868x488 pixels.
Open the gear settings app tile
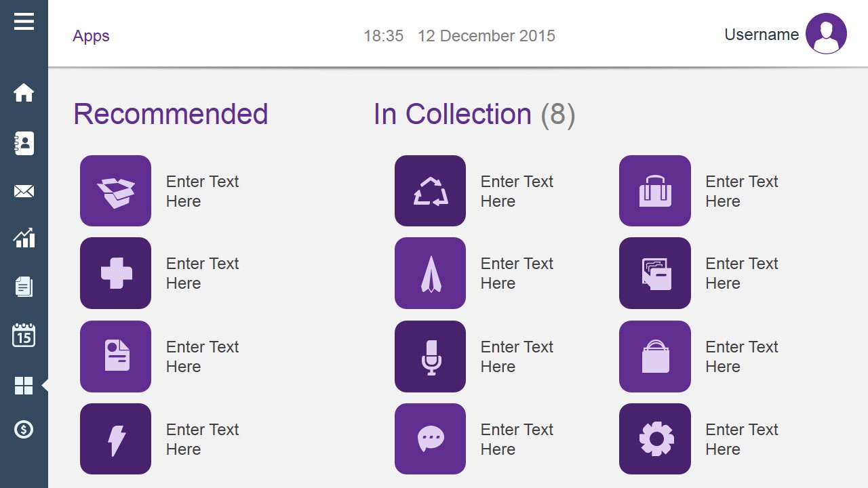tap(655, 439)
